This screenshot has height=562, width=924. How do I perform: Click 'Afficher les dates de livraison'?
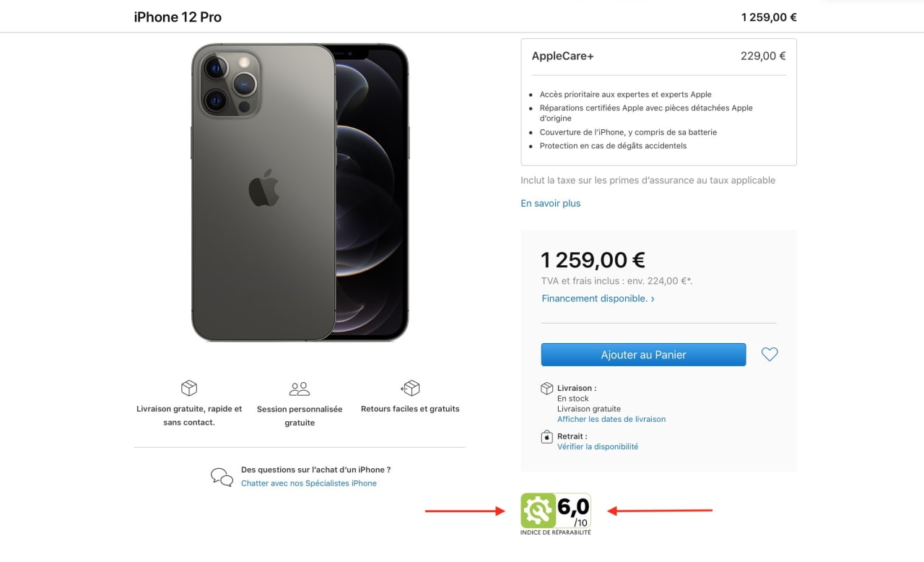point(611,419)
